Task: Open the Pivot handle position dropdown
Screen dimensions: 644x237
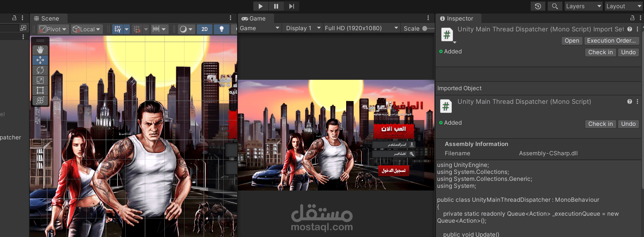Action: [x=53, y=29]
